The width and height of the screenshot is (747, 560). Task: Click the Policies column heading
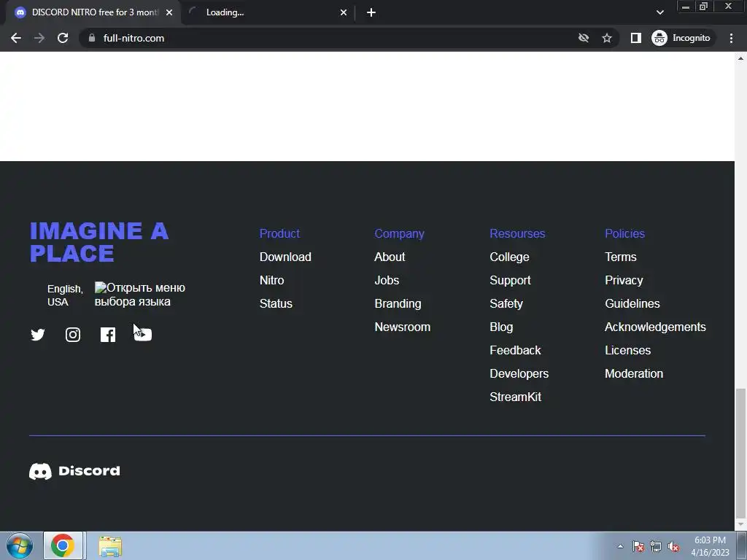[x=624, y=234]
